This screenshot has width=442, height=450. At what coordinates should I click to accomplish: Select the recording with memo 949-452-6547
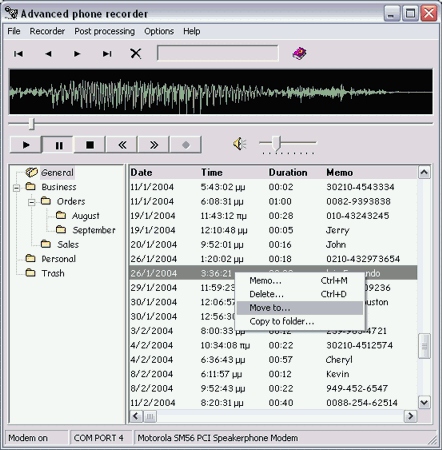[273, 388]
